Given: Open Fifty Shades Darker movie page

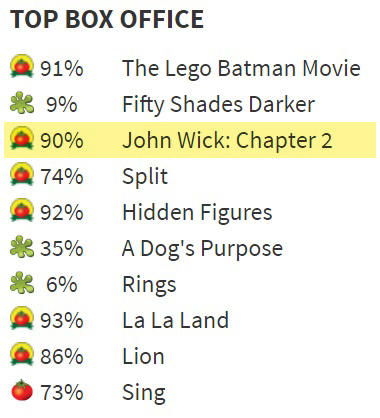Looking at the screenshot, I should 218,104.
